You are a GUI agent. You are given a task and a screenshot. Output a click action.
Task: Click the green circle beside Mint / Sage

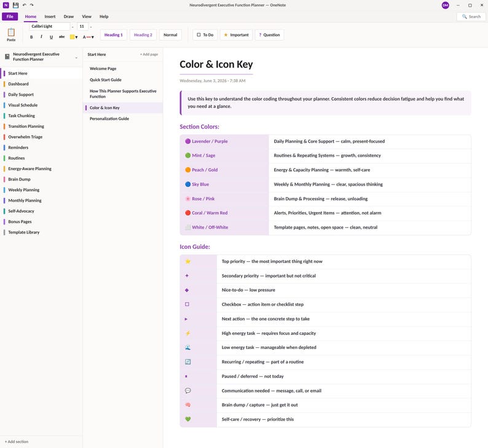tap(187, 155)
